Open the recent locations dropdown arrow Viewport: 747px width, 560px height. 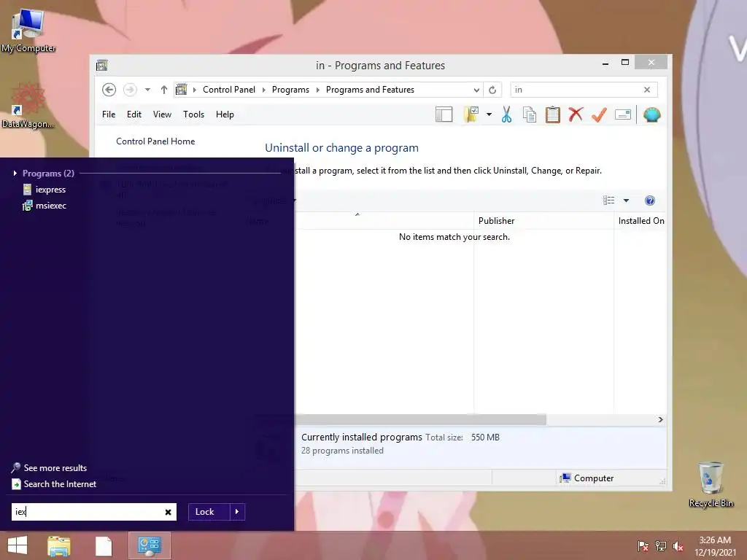pyautogui.click(x=147, y=90)
